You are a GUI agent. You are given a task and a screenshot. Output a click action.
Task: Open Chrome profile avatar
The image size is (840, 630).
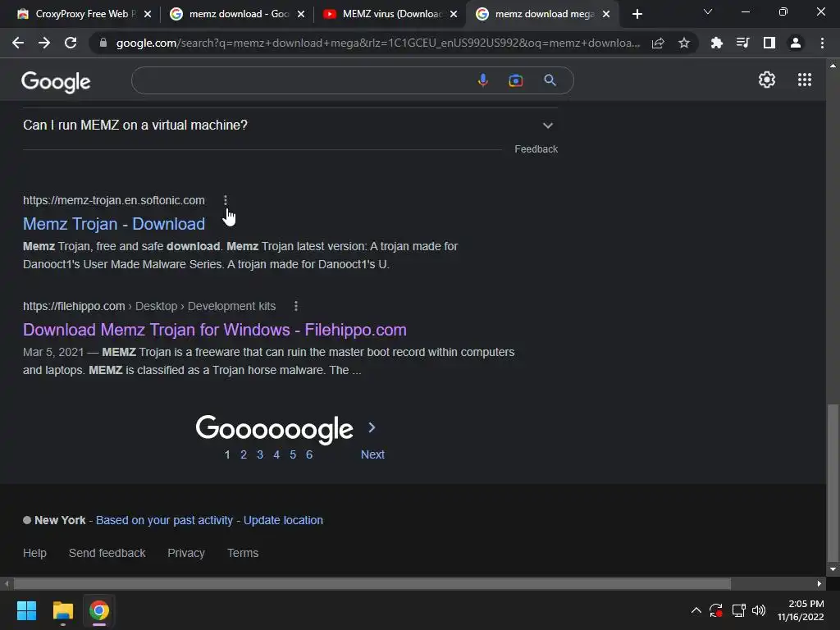click(796, 43)
